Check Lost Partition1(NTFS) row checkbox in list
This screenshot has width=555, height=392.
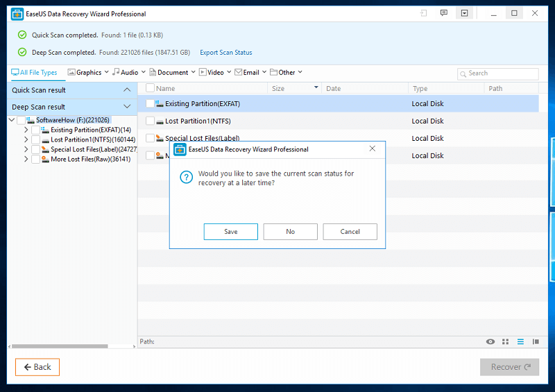click(150, 121)
